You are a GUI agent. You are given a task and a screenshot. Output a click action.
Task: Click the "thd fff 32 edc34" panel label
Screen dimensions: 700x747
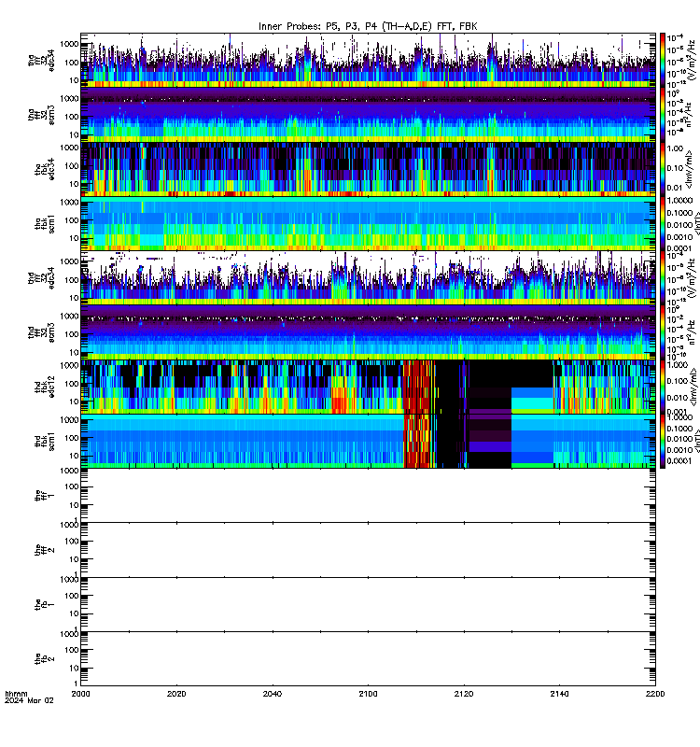click(41, 278)
